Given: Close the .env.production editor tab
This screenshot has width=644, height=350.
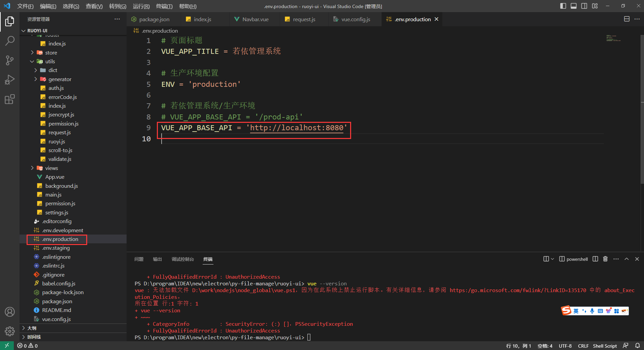Looking at the screenshot, I should pyautogui.click(x=436, y=19).
